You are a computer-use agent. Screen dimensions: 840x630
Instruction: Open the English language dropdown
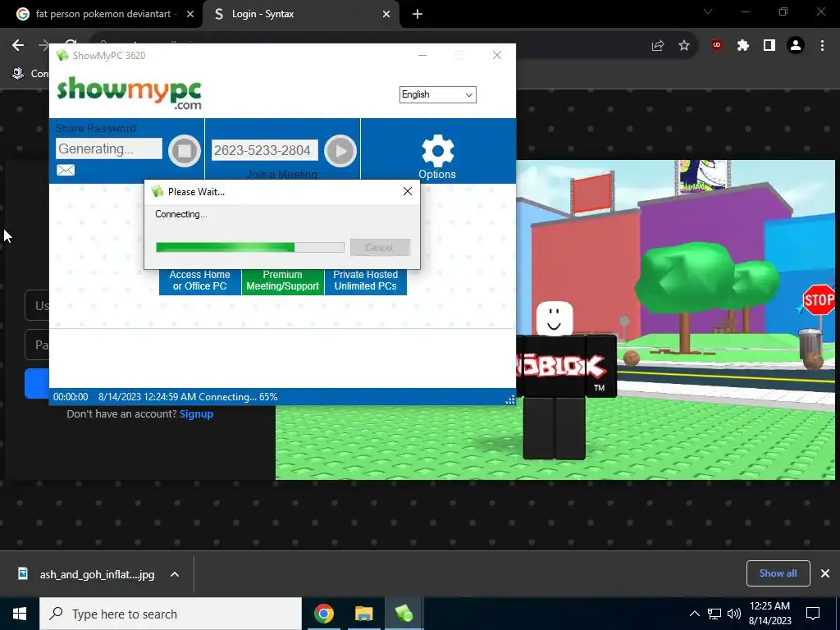coord(438,95)
